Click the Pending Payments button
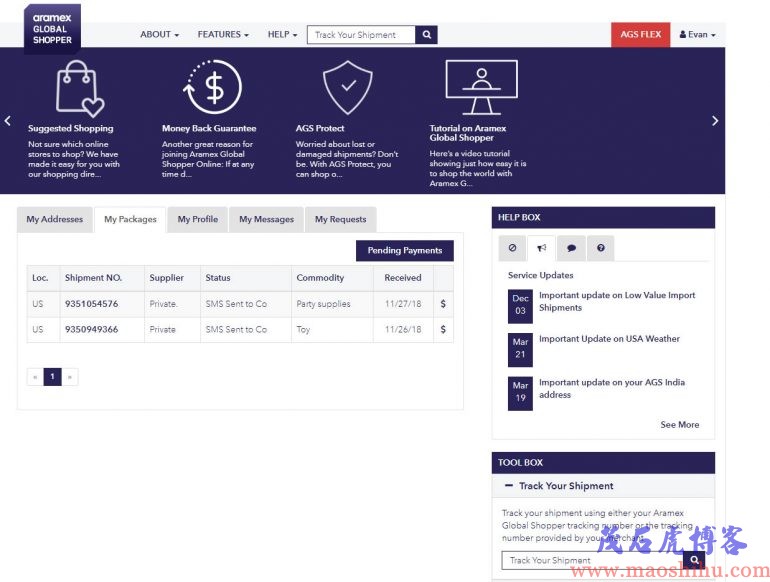 405,250
